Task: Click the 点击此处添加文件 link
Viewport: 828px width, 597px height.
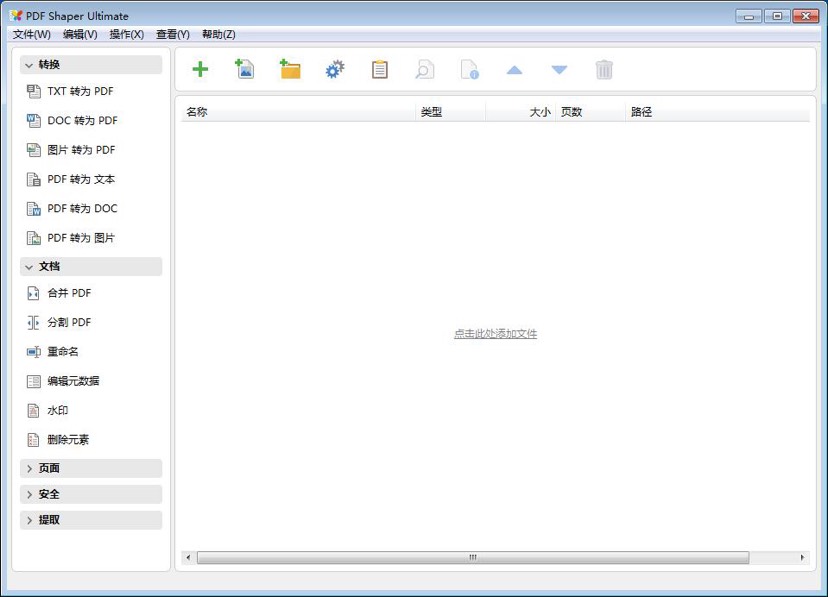Action: click(495, 334)
